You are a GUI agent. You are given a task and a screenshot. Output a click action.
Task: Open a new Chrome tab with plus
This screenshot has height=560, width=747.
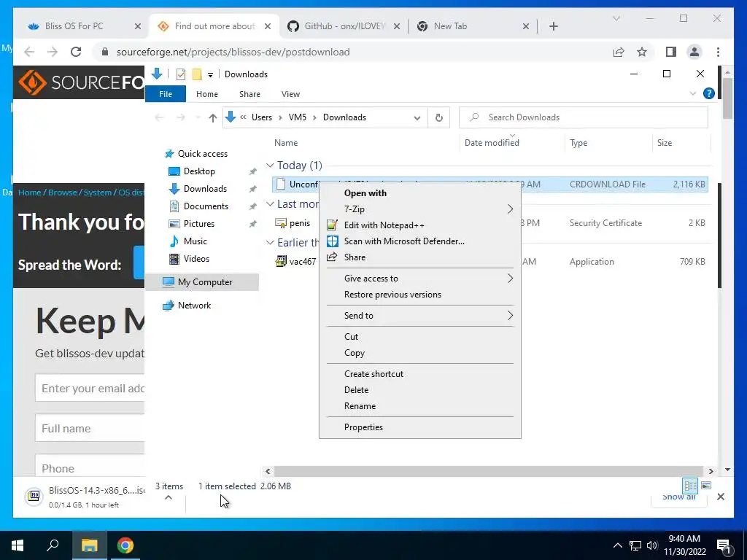553,26
